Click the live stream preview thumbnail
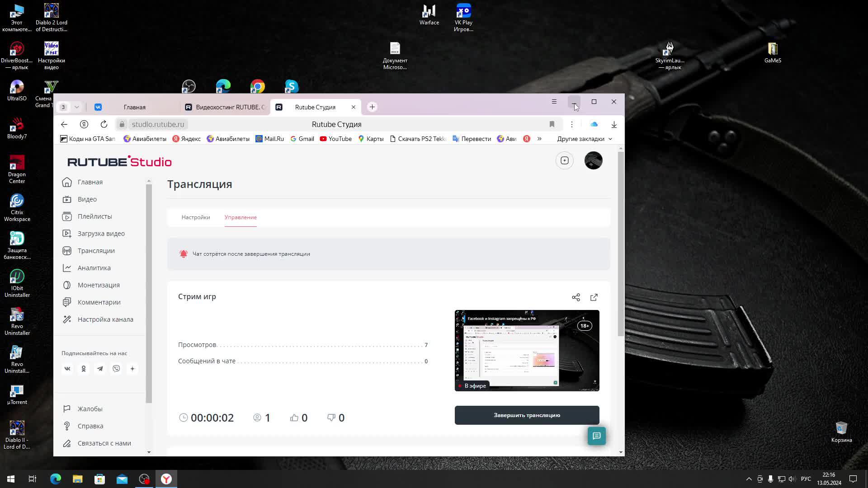 click(527, 351)
